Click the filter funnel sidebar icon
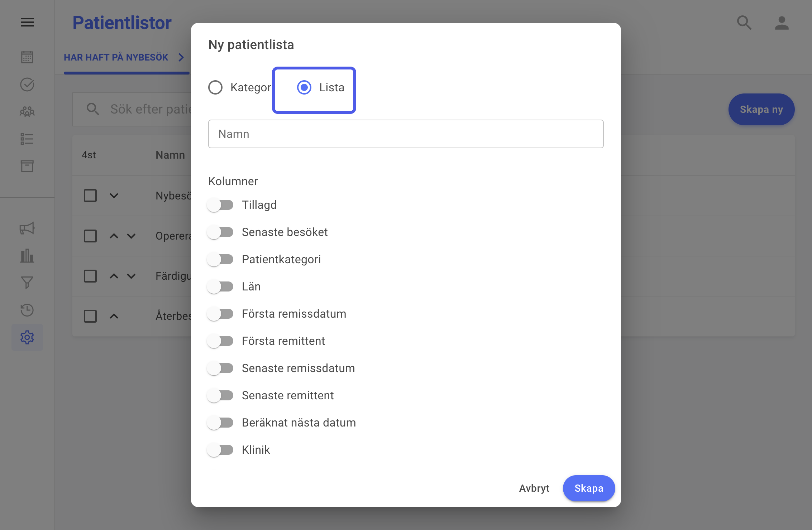 pos(27,283)
